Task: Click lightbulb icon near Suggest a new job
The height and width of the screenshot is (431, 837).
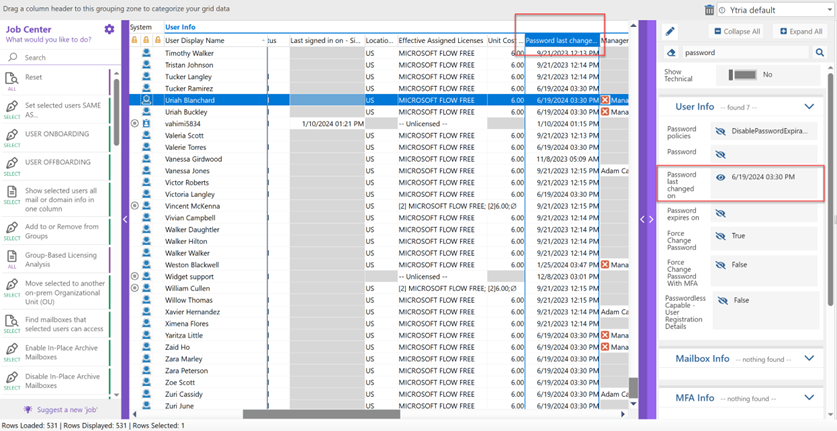Action: [28, 409]
